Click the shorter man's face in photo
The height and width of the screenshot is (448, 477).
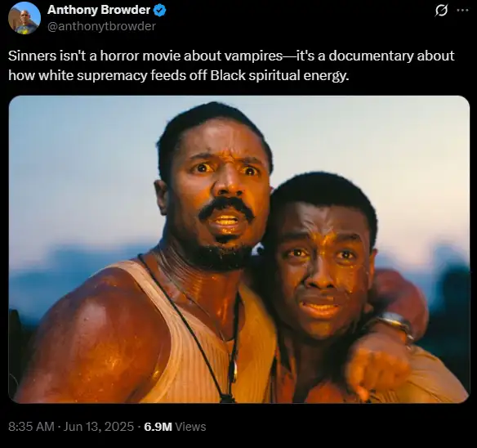point(320,268)
